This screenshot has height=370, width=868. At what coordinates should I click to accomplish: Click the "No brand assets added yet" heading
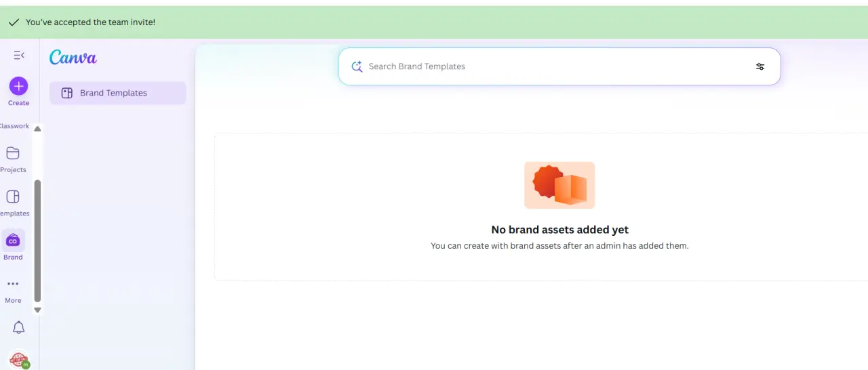click(x=559, y=230)
